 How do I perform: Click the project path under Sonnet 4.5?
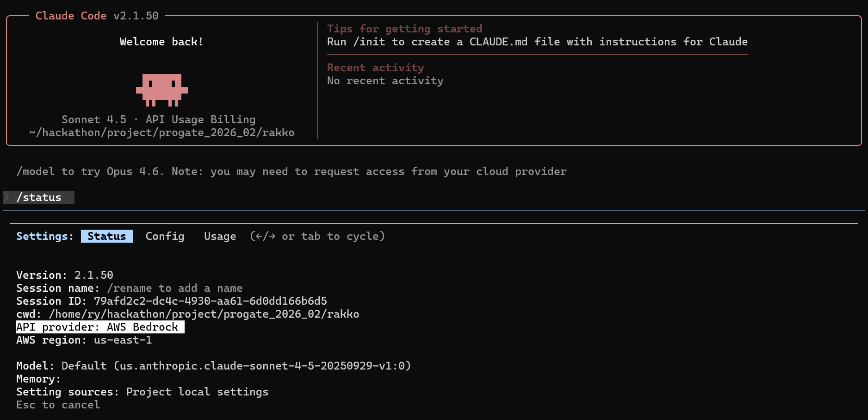pyautogui.click(x=161, y=132)
